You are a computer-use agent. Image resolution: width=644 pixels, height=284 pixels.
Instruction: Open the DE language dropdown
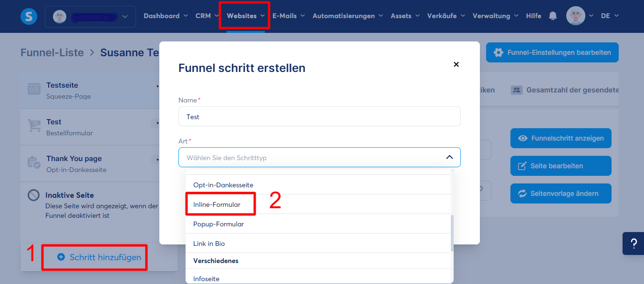pos(610,16)
